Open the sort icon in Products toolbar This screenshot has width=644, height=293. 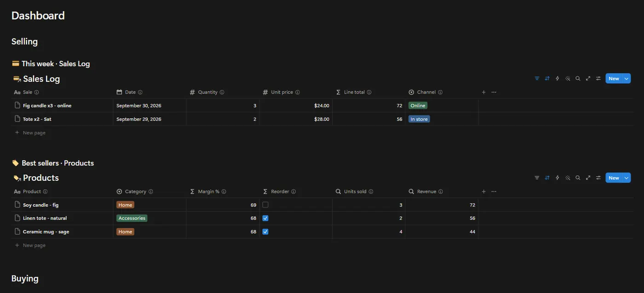click(547, 178)
